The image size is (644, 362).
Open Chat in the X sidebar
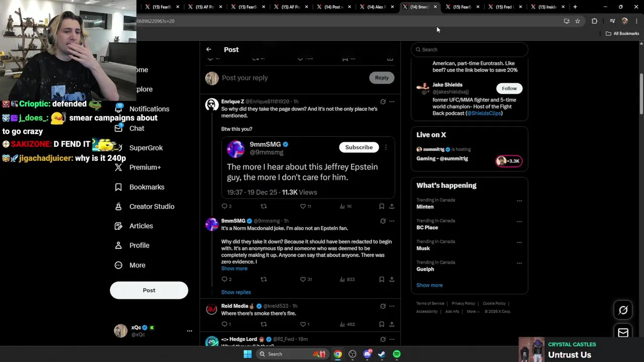(x=130, y=128)
